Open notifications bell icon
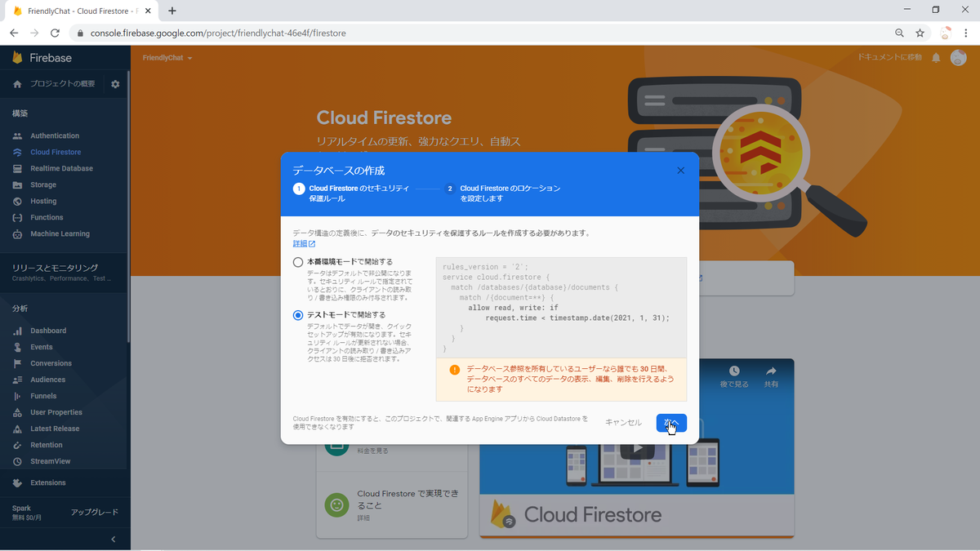This screenshot has height=551, width=980. pyautogui.click(x=936, y=58)
